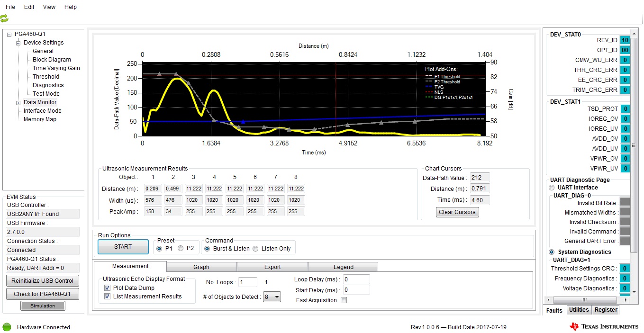Select Interface Mode tree item
The width and height of the screenshot is (644, 333).
(43, 111)
